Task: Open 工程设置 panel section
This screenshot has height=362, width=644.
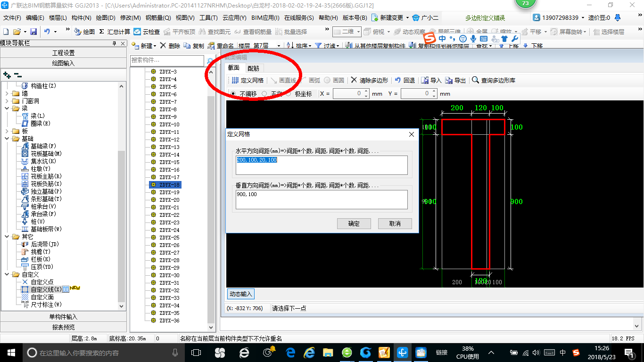Action: 63,53
